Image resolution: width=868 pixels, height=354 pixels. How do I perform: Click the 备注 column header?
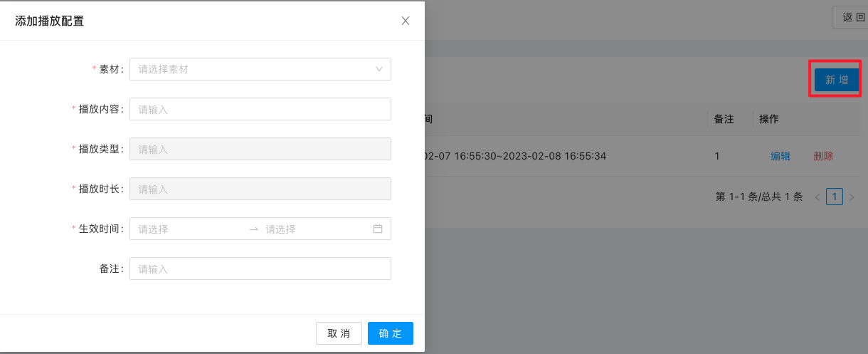point(724,119)
